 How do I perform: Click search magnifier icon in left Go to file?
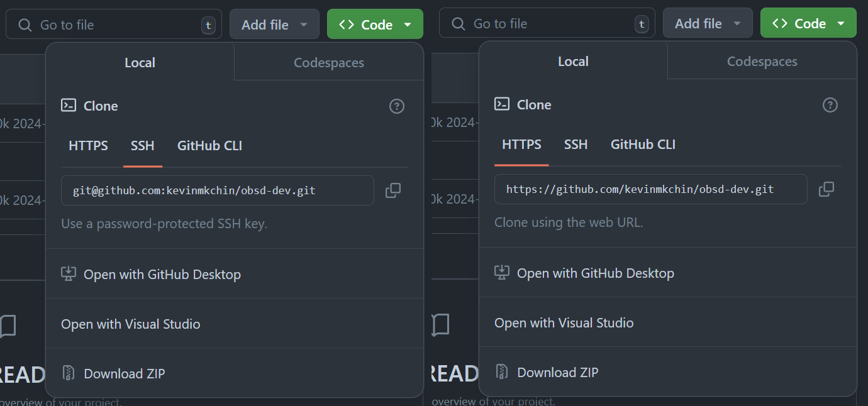(25, 25)
